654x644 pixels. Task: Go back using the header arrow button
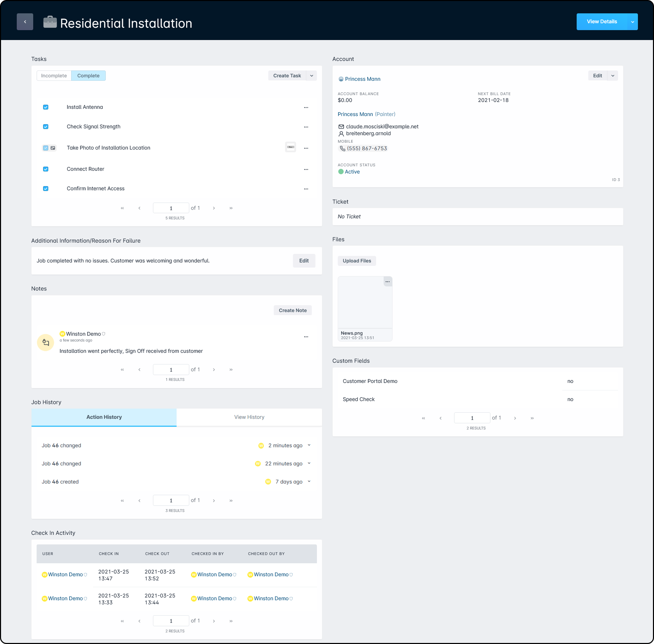point(25,22)
